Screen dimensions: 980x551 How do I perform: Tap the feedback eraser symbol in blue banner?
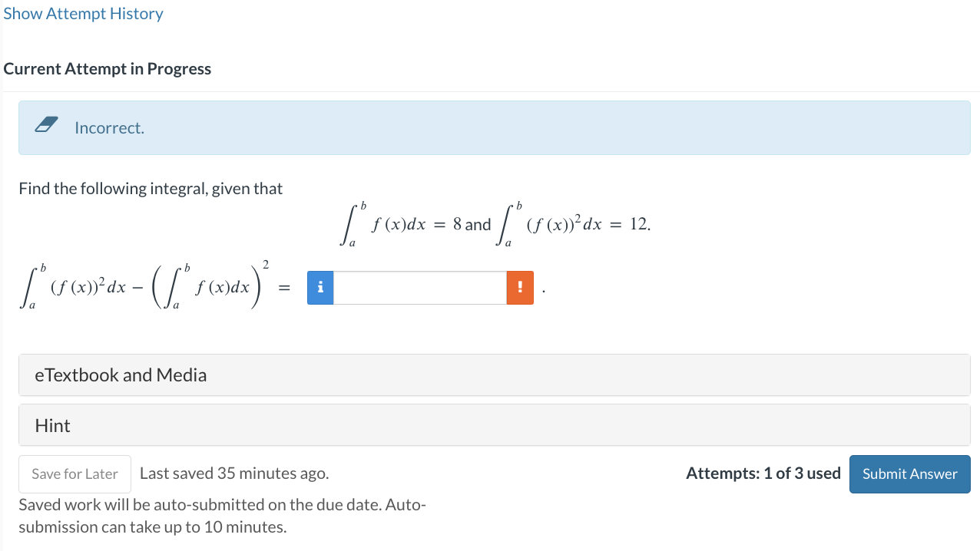[47, 125]
